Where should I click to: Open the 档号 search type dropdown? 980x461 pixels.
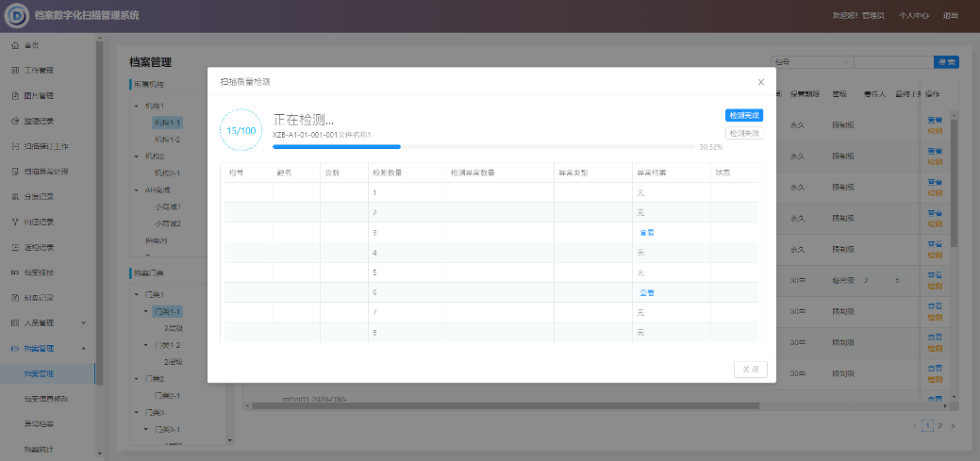[x=810, y=62]
